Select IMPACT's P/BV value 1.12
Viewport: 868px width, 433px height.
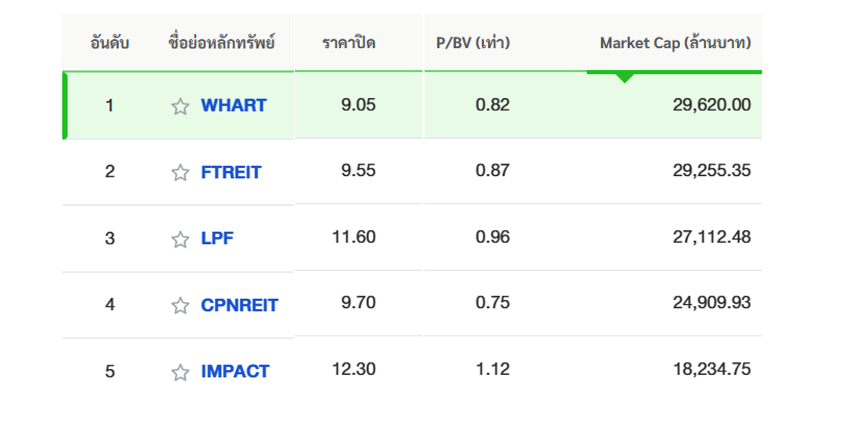492,369
